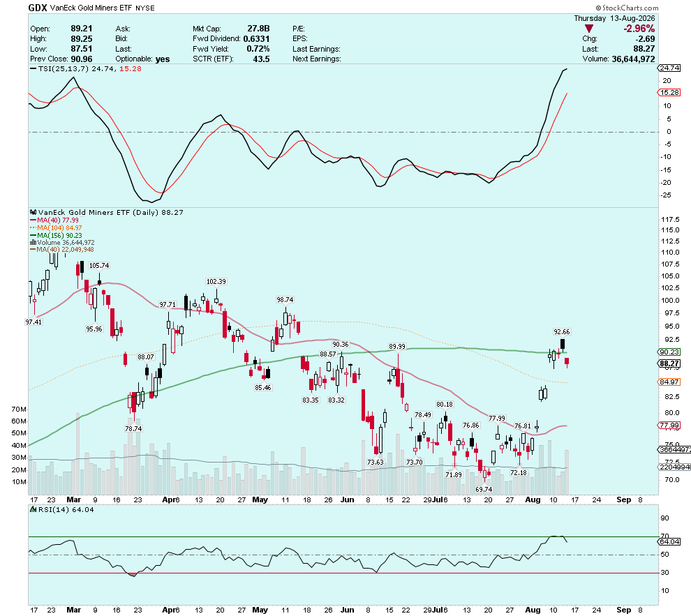
Task: Click the Fwd Dividend value 0.6331
Action: pyautogui.click(x=256, y=39)
